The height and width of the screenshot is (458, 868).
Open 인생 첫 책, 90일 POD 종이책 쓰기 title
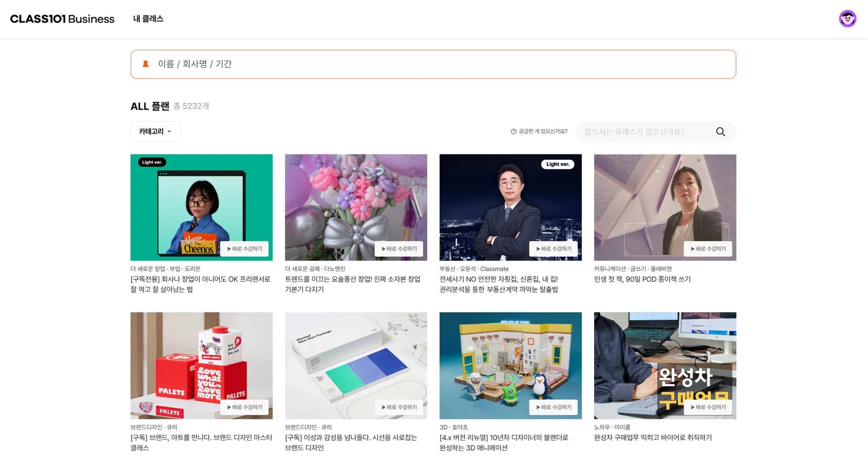[642, 279]
